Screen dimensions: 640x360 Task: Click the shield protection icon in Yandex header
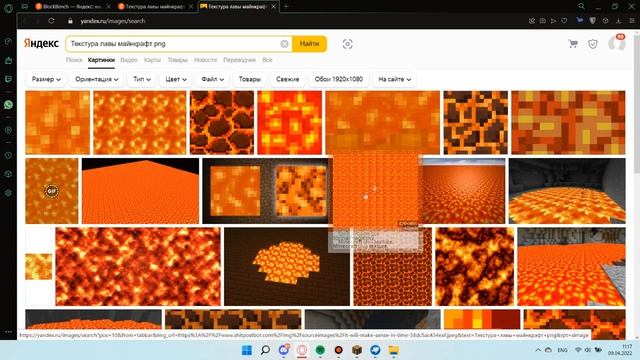click(x=593, y=44)
